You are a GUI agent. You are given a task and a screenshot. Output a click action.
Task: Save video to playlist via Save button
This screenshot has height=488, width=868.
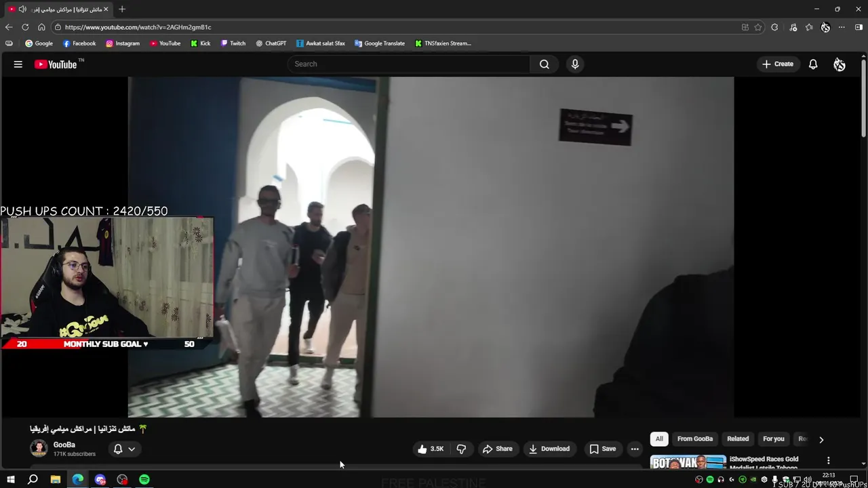[x=602, y=449]
